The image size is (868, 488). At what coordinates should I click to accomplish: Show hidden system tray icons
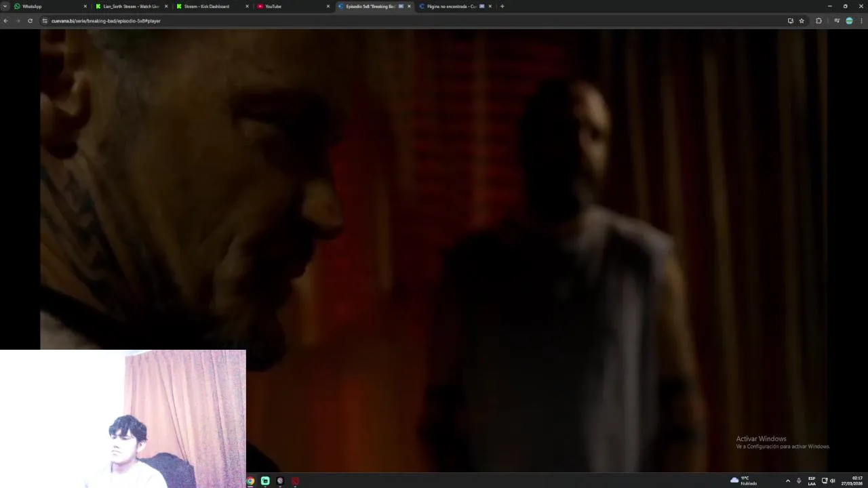pos(787,481)
